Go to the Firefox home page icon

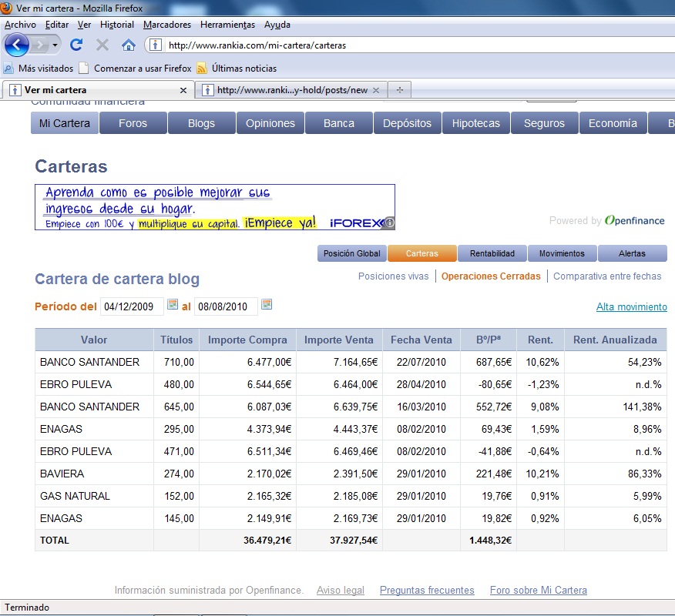[128, 45]
